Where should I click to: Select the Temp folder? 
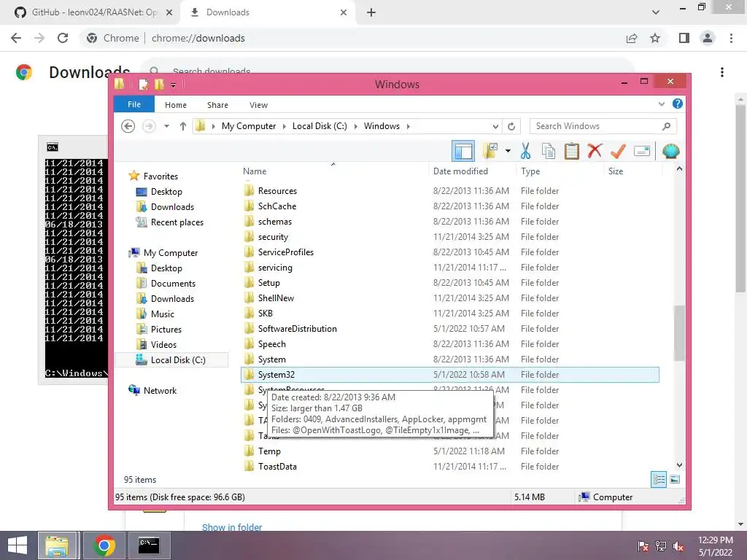click(269, 451)
